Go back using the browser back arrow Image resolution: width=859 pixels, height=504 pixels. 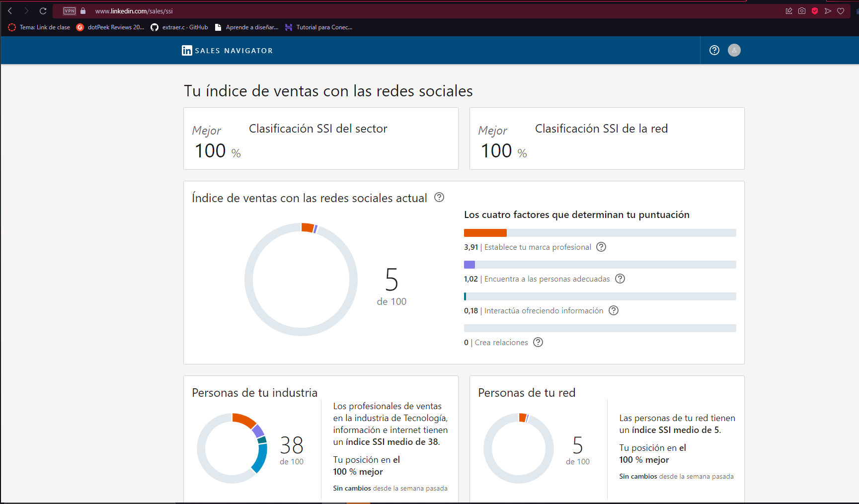pos(10,11)
